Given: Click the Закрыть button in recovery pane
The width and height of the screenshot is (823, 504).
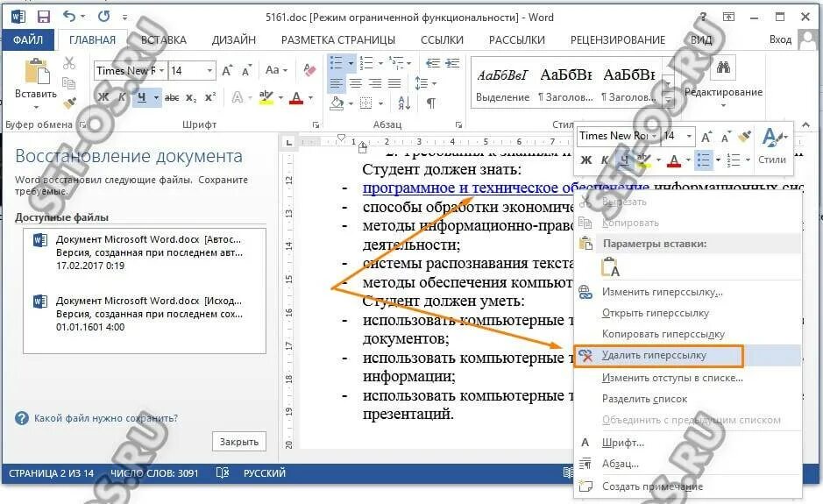Looking at the screenshot, I should point(238,442).
